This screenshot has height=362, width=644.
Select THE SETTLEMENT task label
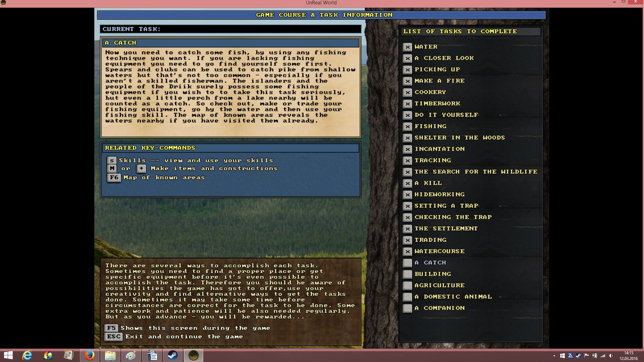point(446,229)
